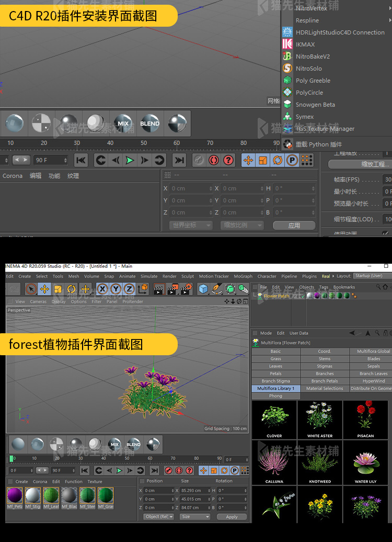This screenshot has width=392, height=542.
Task: Open the 世界坐标 coordinate dropdown
Action: click(191, 225)
